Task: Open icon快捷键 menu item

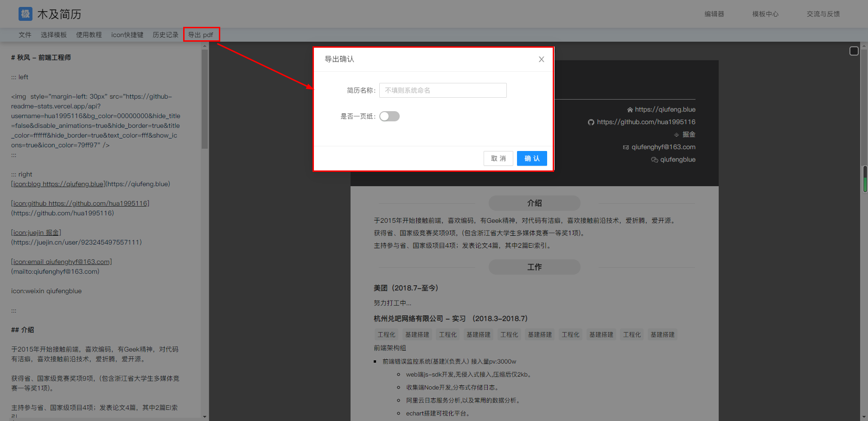Action: pos(128,35)
